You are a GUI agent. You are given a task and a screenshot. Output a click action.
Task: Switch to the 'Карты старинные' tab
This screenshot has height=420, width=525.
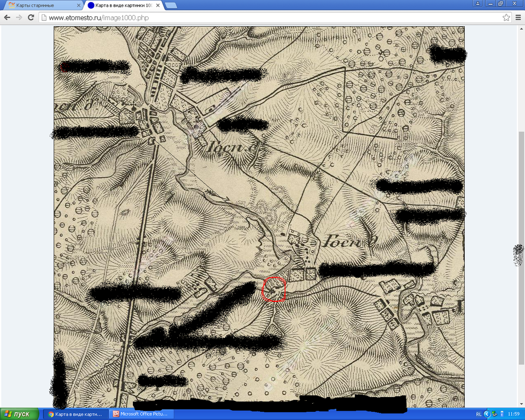[38, 5]
